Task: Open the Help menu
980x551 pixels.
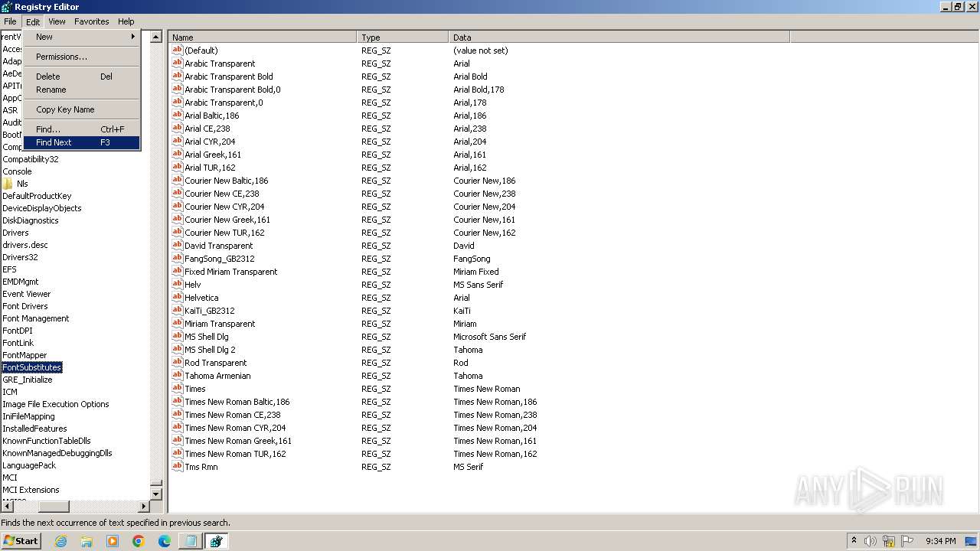Action: [126, 21]
